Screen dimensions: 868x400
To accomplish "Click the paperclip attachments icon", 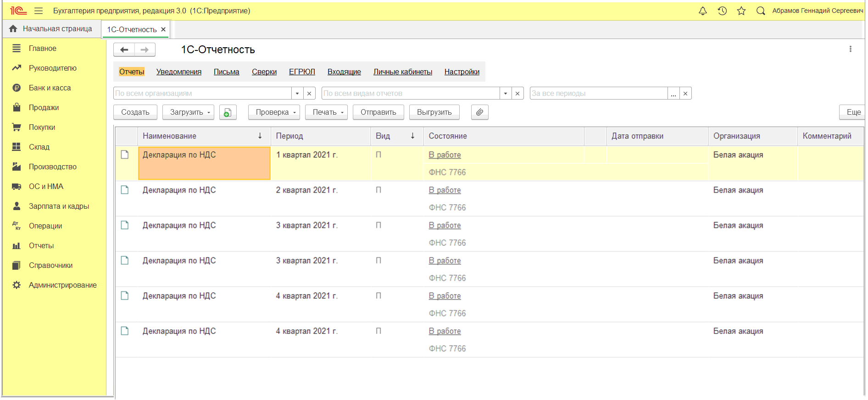I will tap(479, 112).
